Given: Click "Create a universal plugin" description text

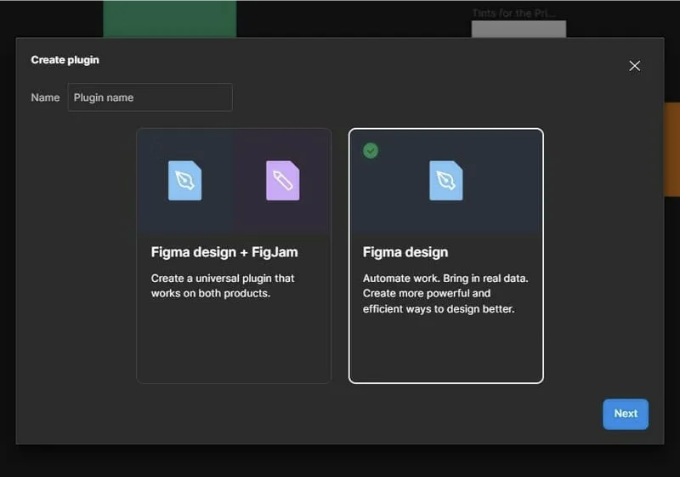Looking at the screenshot, I should (x=222, y=286).
